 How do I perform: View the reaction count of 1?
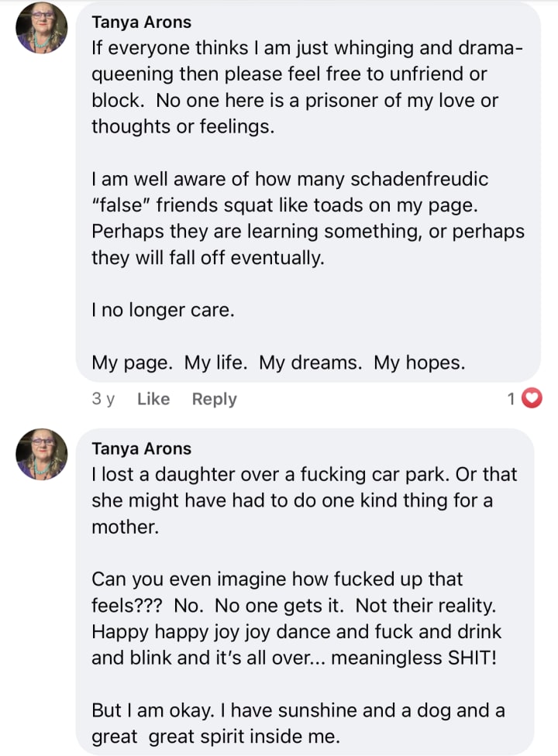pyautogui.click(x=511, y=399)
